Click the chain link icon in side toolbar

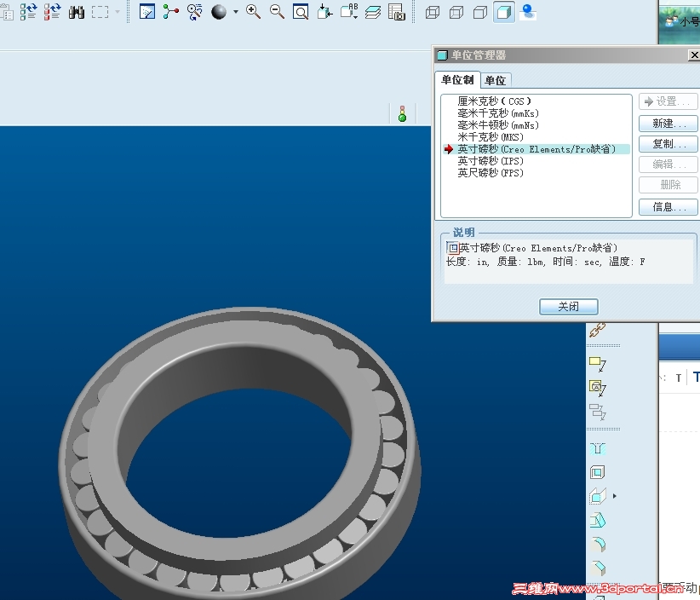[x=597, y=330]
